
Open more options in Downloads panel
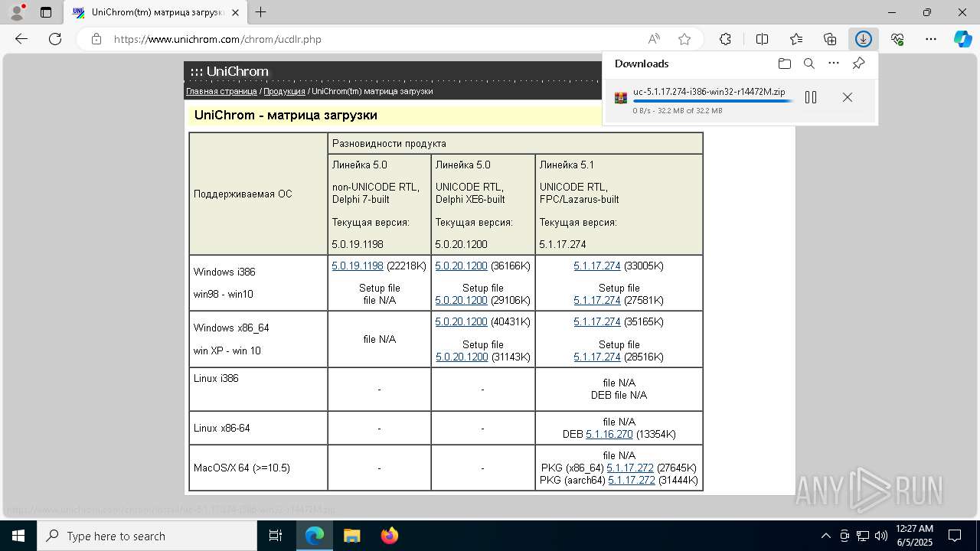click(x=834, y=64)
